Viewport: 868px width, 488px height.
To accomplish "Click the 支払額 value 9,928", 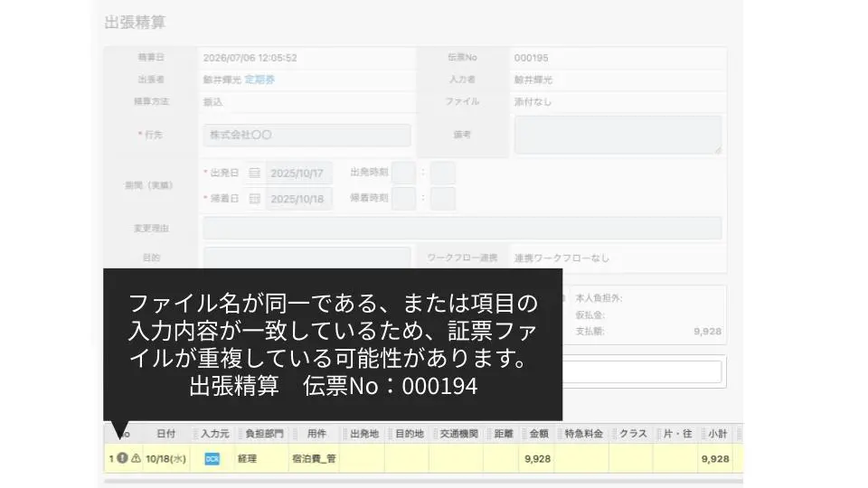I will coord(707,332).
